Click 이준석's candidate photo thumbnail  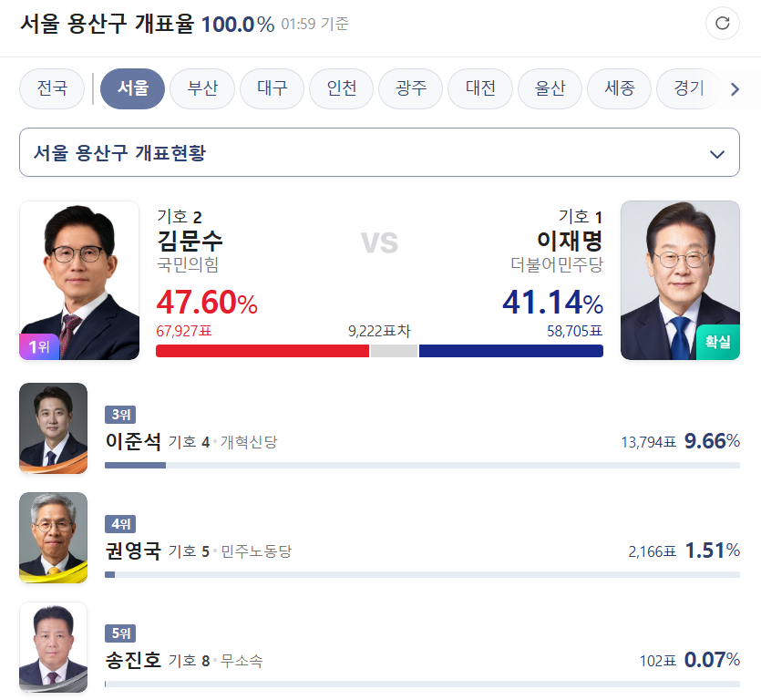(x=54, y=428)
